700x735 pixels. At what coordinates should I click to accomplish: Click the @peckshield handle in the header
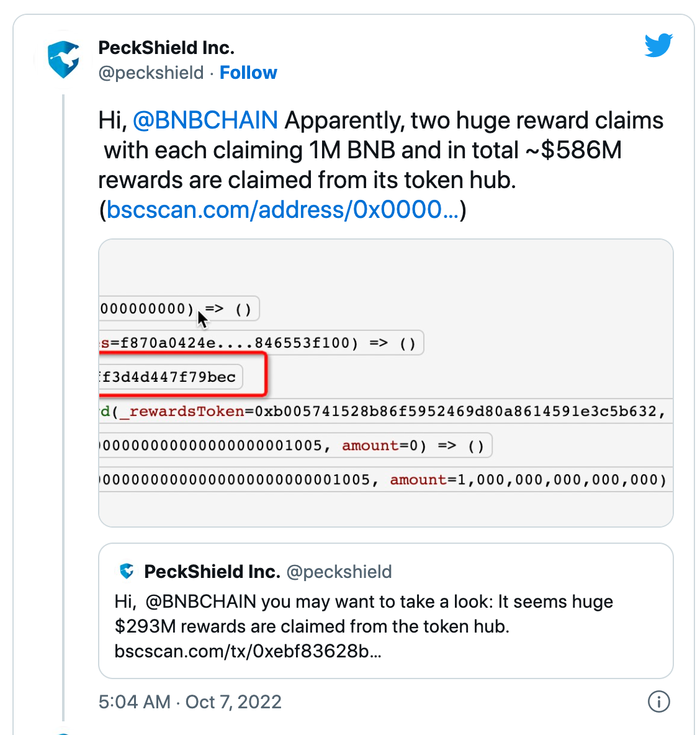point(151,73)
